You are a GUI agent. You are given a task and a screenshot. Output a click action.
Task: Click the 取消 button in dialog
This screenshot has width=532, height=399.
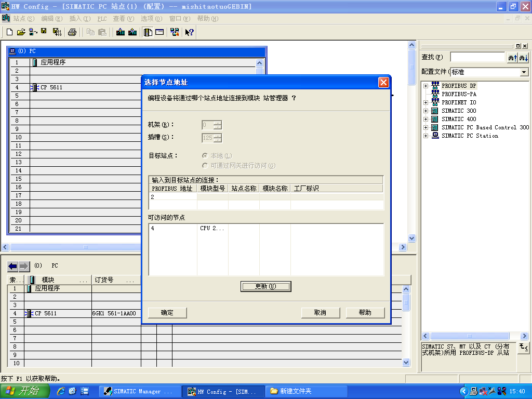tap(320, 312)
